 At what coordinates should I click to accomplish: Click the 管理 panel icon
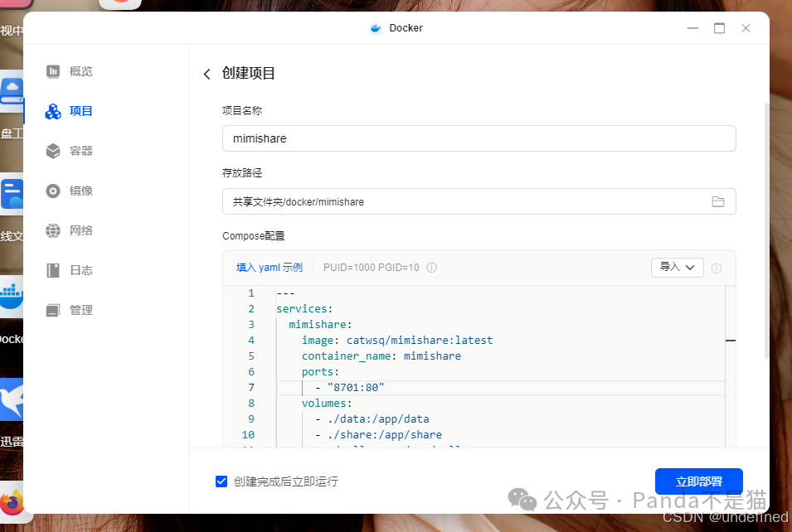tap(53, 311)
